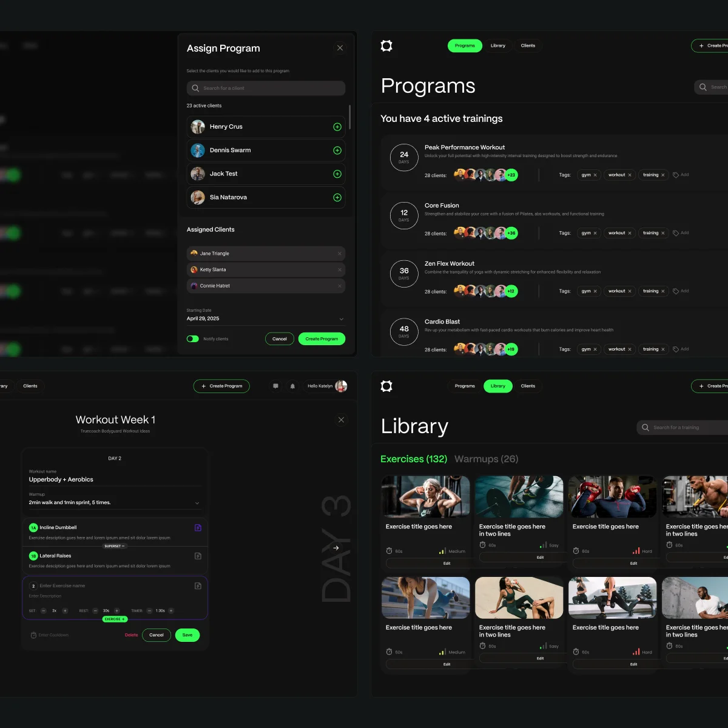Screen dimensions: 728x728
Task: Click the Search for a training field
Action: pyautogui.click(x=682, y=427)
